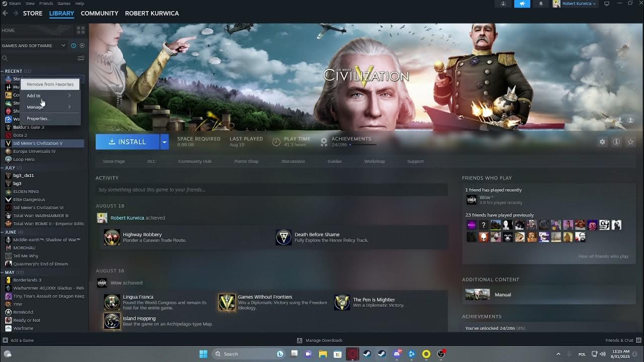Screen dimensions: 644x362
Task: Expand the Add to submenu
Action: (x=49, y=96)
